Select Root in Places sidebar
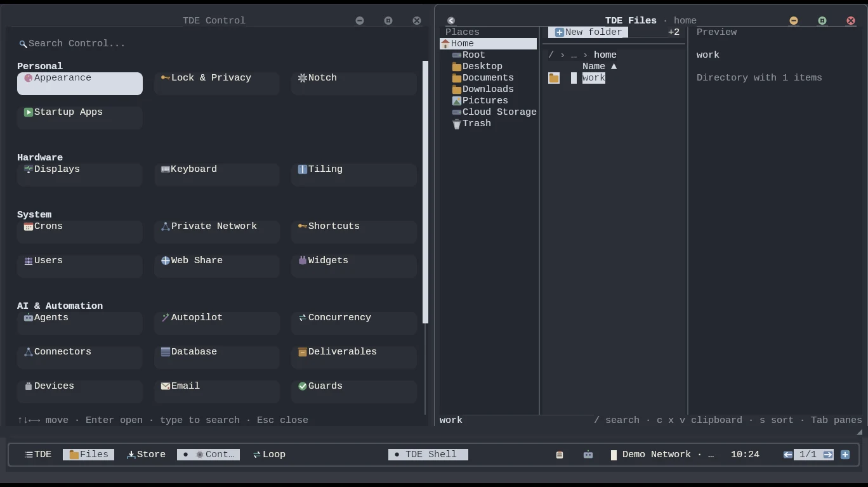868x487 pixels. point(489,55)
